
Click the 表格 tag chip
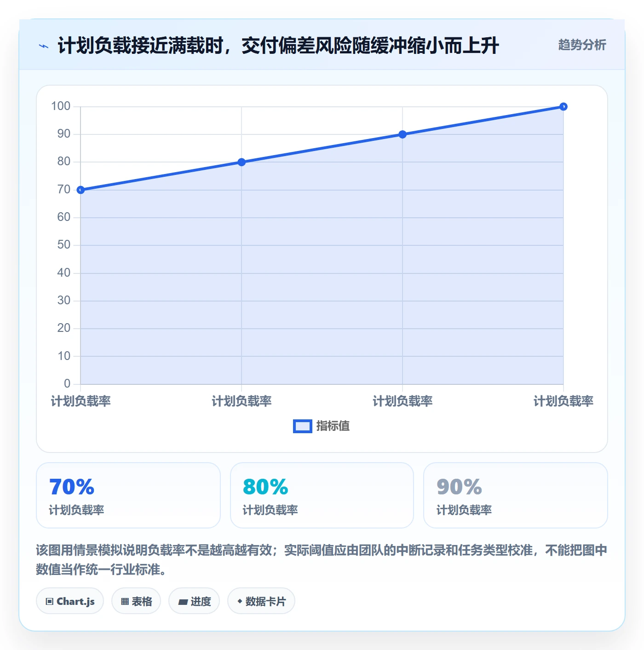coord(136,601)
